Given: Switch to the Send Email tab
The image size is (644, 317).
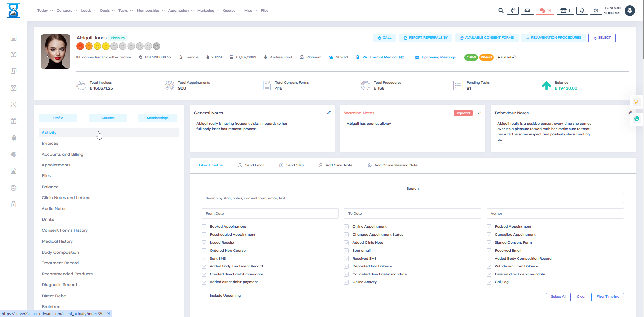Looking at the screenshot, I should pyautogui.click(x=251, y=165).
